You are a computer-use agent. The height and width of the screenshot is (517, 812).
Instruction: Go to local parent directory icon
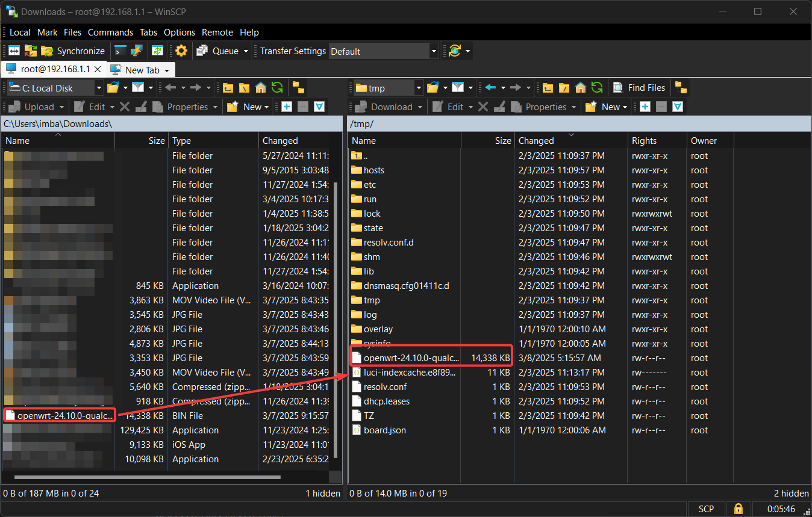click(x=228, y=88)
